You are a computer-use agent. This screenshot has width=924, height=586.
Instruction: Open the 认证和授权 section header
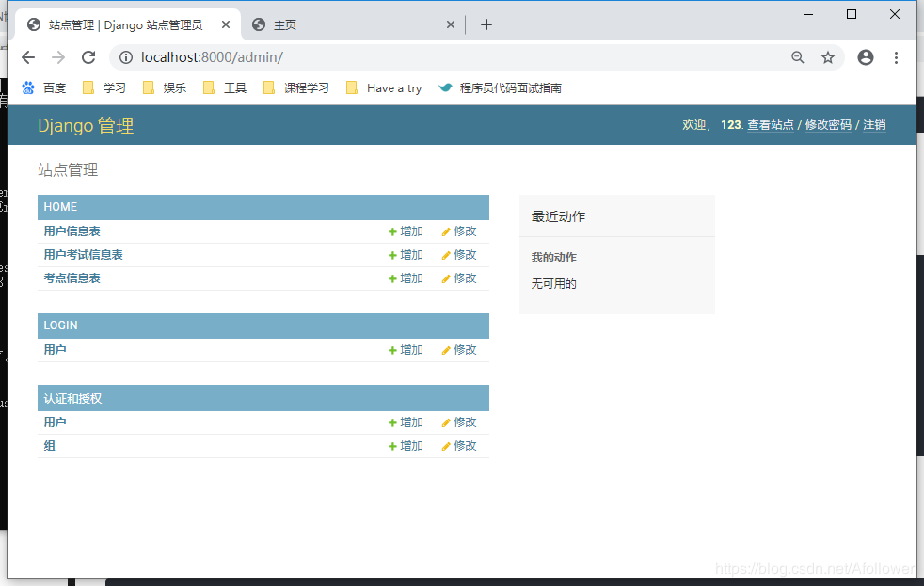(x=72, y=398)
